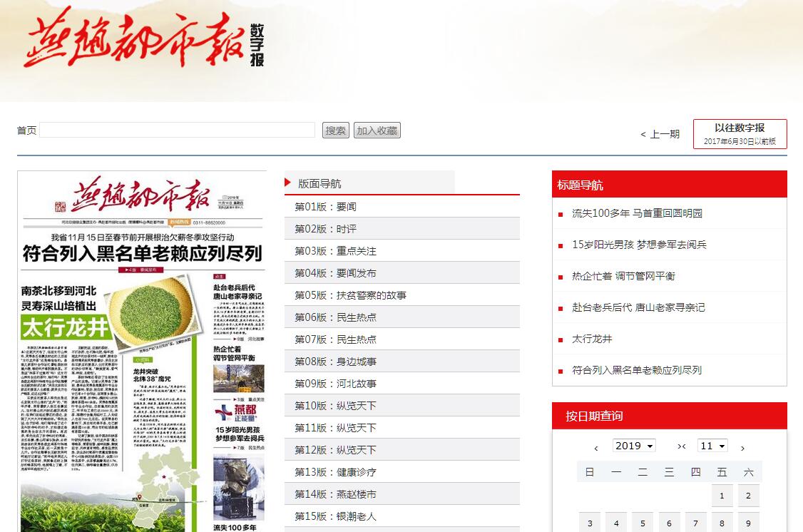
Task: Open the month 11 dropdown
Action: click(x=712, y=446)
